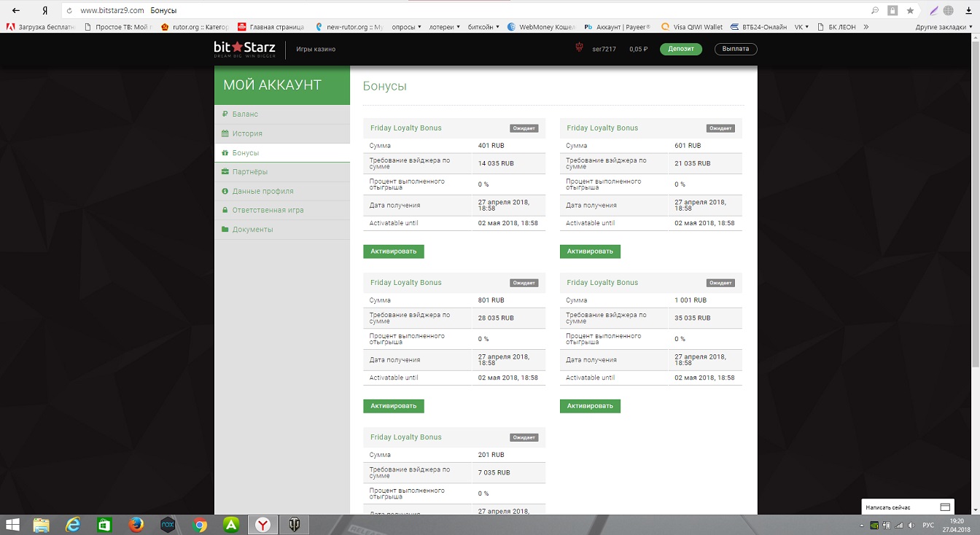Click the back arrow in the browser
The image size is (980, 535).
coord(16,11)
